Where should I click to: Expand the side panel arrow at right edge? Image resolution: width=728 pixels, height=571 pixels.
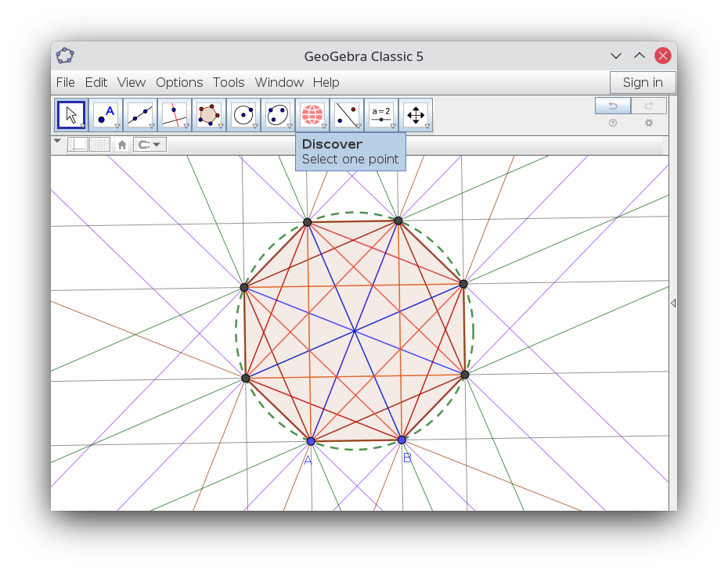(x=673, y=303)
